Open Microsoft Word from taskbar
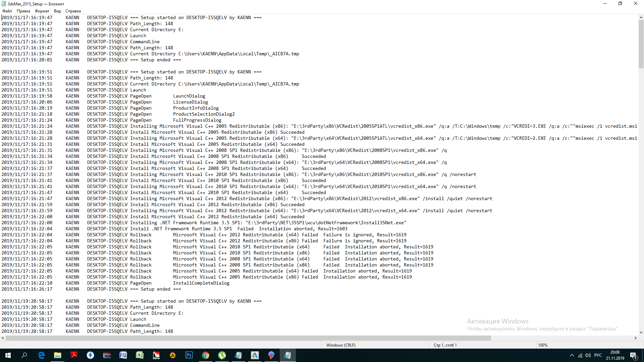 (123, 355)
